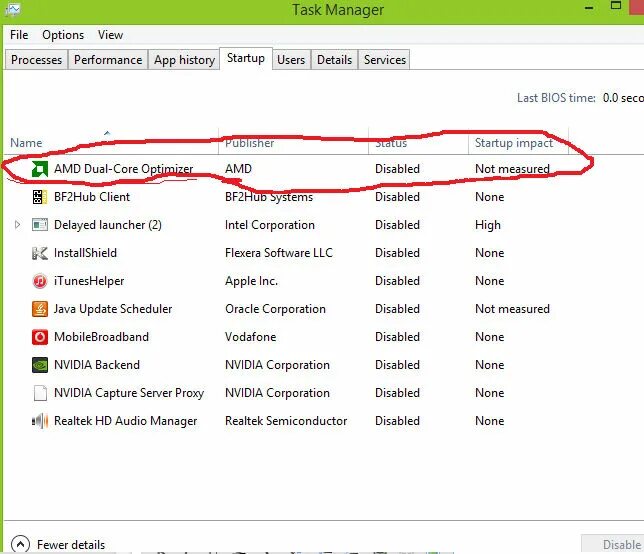Select the BF2Hub Client name

pyautogui.click(x=92, y=197)
